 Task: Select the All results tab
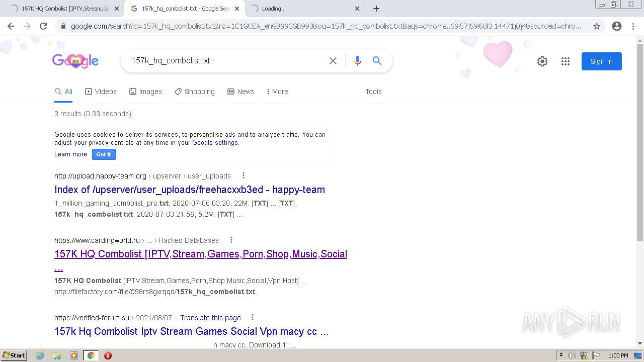pyautogui.click(x=63, y=92)
